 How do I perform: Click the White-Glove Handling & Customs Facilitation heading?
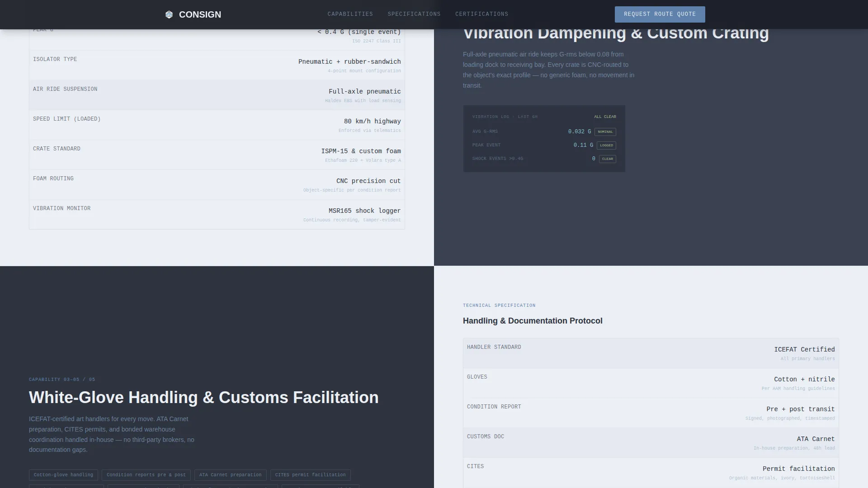tap(204, 398)
